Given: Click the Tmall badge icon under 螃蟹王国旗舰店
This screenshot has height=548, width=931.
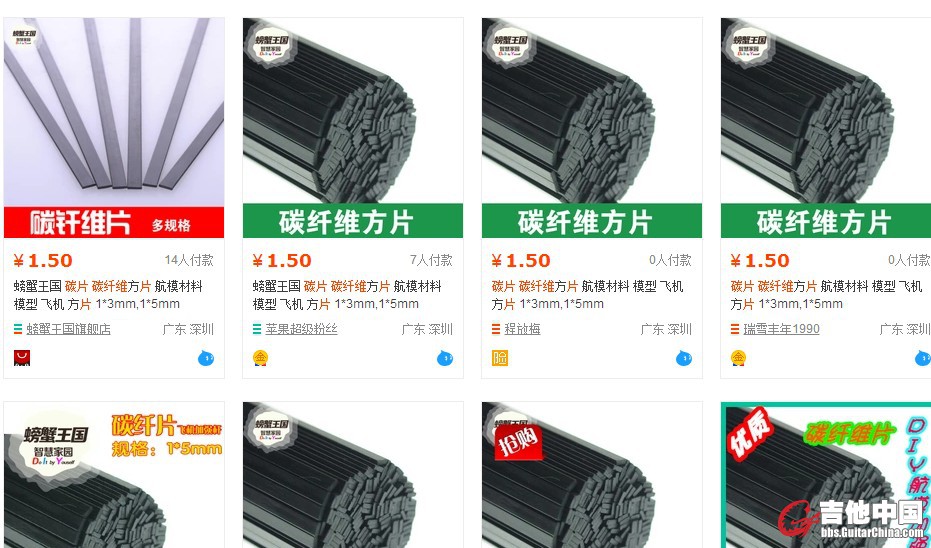Looking at the screenshot, I should (x=22, y=358).
